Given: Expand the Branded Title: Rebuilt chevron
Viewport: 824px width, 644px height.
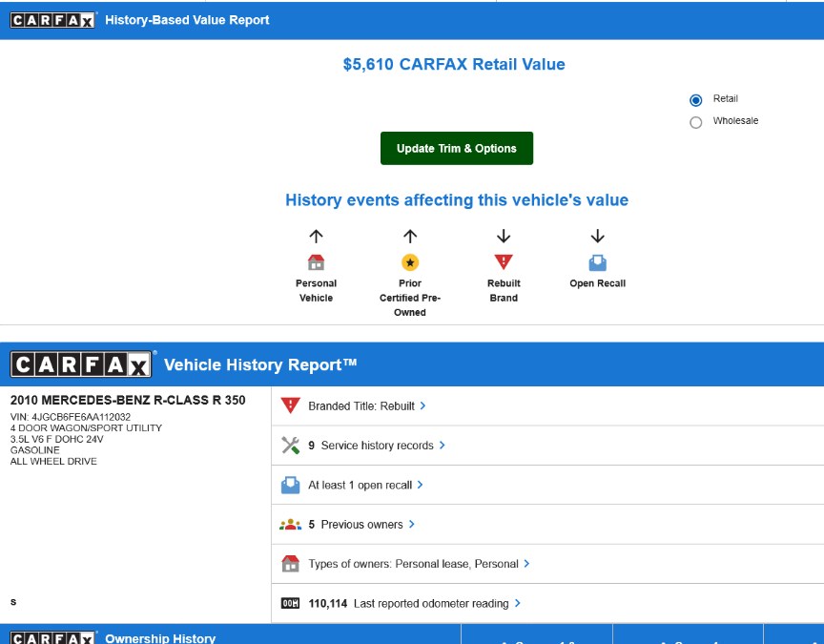Looking at the screenshot, I should click(423, 405).
